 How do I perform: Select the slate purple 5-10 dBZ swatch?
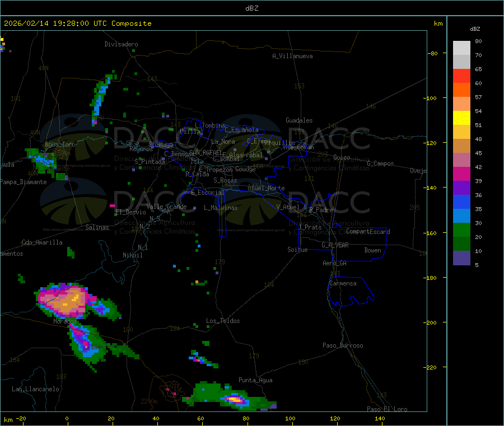[461, 258]
